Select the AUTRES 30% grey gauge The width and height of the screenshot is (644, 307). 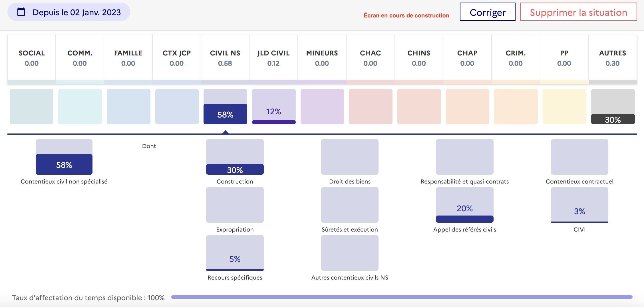click(x=613, y=107)
